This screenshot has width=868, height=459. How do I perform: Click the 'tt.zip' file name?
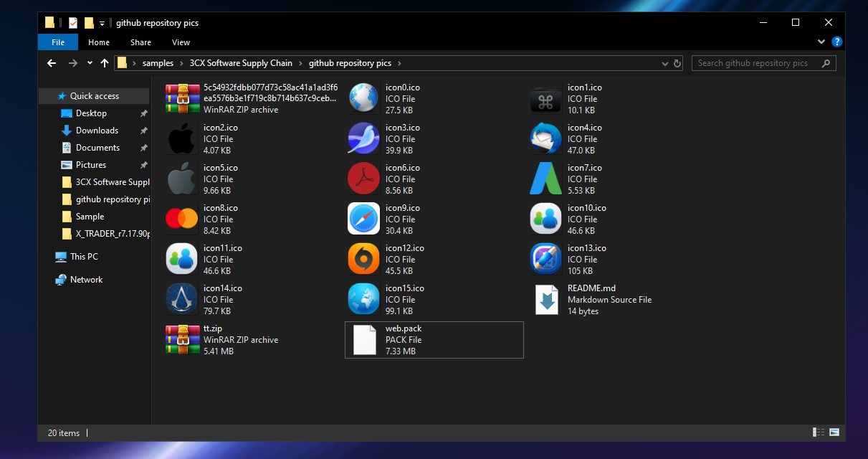coord(213,328)
